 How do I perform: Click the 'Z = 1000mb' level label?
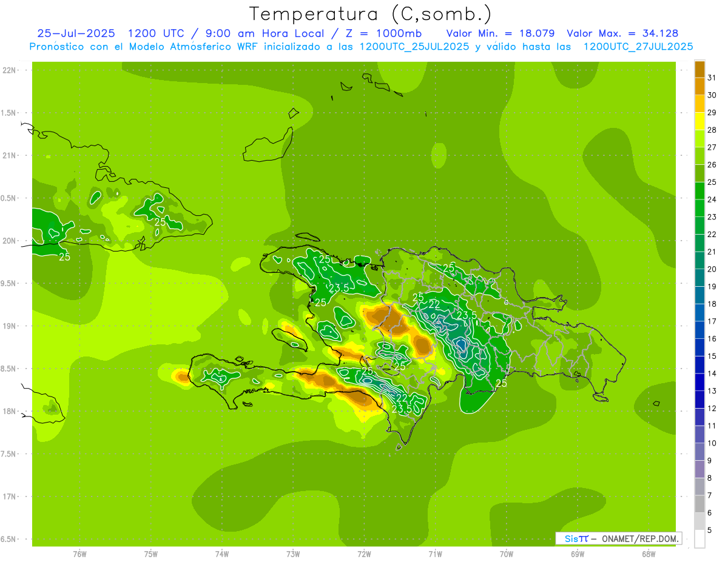tap(383, 33)
